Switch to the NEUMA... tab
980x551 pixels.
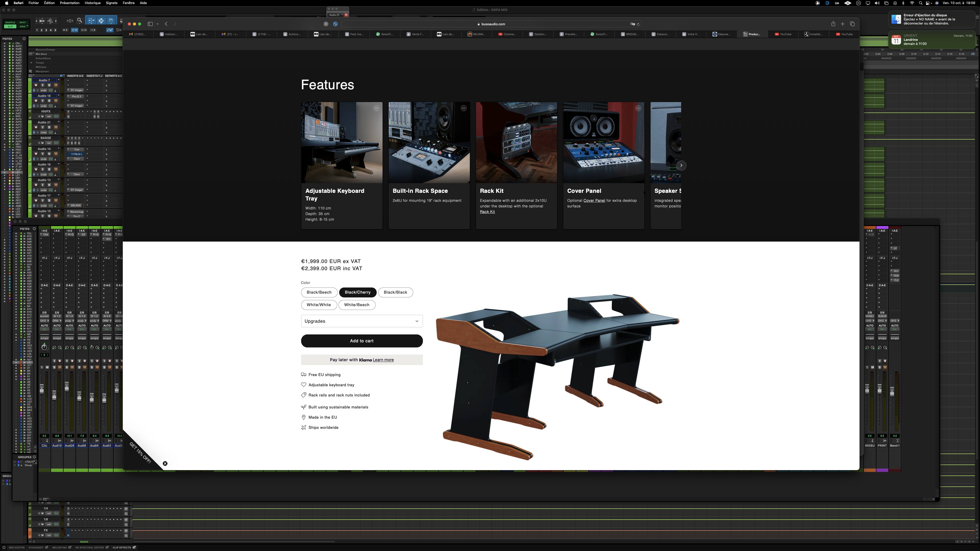pos(477,34)
